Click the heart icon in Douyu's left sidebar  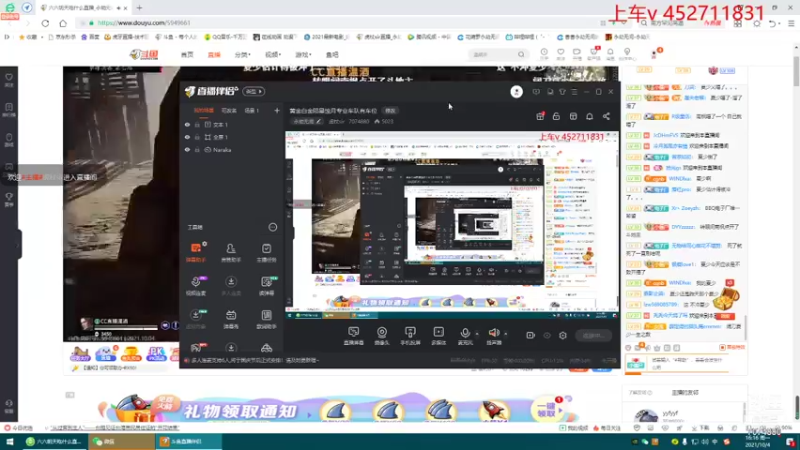pos(9,80)
